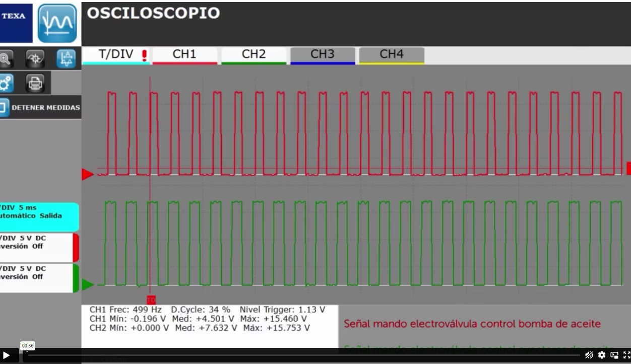Toggle the waveform measurements tool

pyautogui.click(x=66, y=59)
